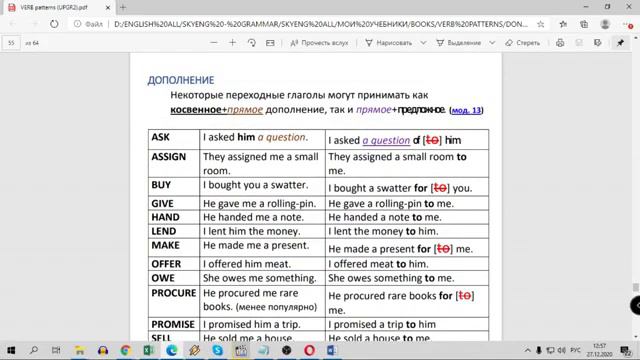This screenshot has width=640, height=360.
Task: Switch input language РУС
Action: (576, 350)
